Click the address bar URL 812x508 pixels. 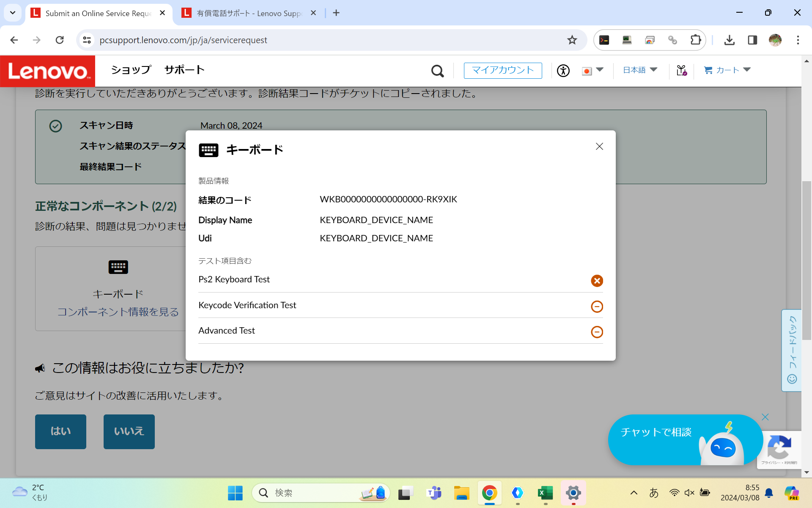tap(183, 40)
